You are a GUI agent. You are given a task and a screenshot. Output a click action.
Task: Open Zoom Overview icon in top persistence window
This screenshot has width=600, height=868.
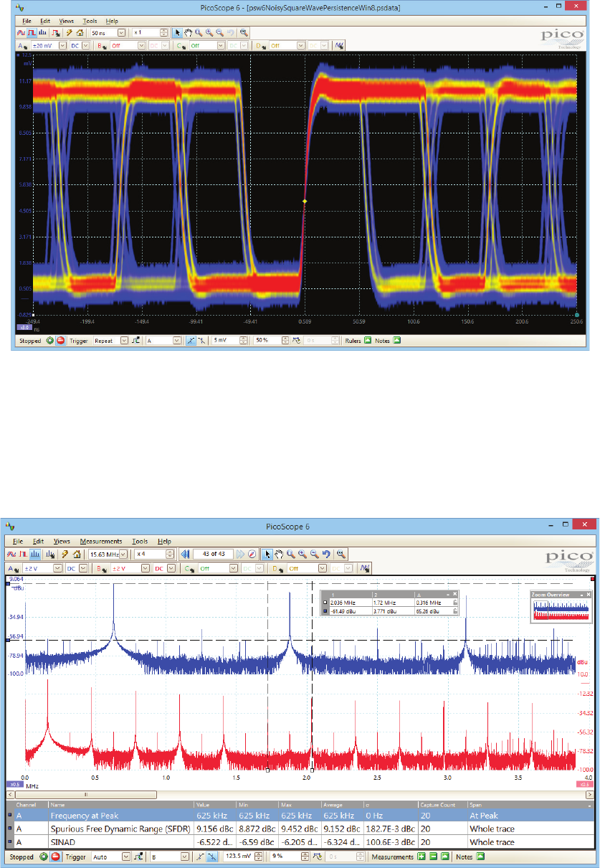point(244,32)
